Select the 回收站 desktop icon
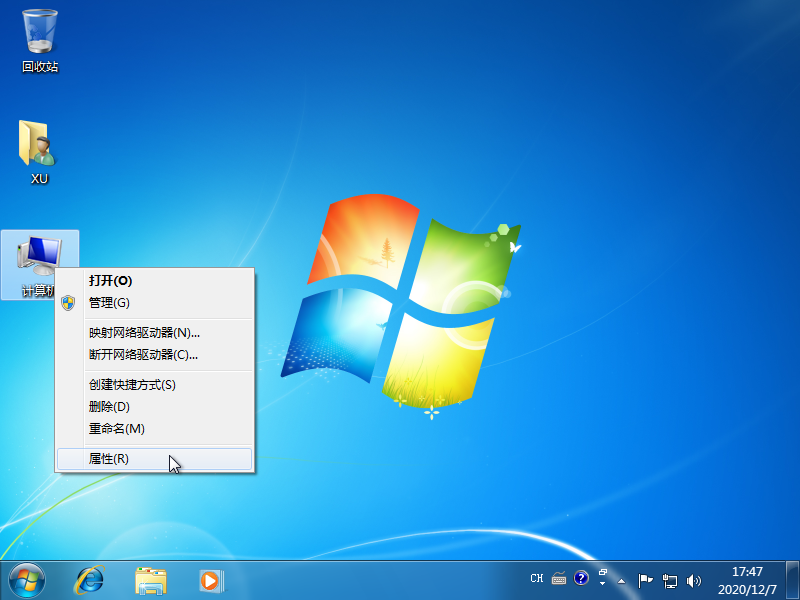This screenshot has width=800, height=600. click(x=38, y=38)
